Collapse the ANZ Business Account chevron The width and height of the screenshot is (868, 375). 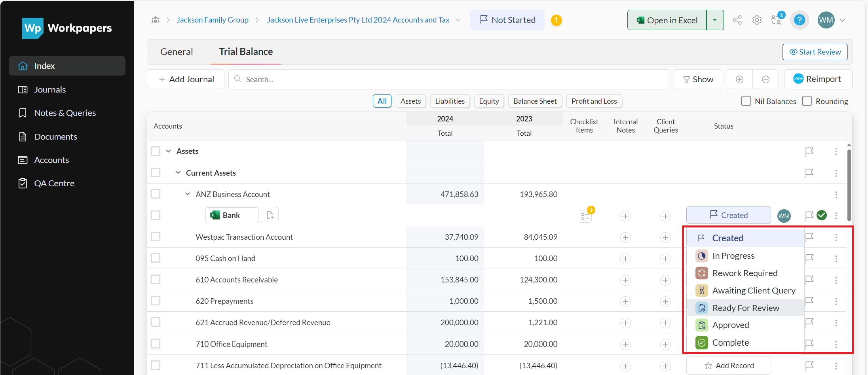188,194
